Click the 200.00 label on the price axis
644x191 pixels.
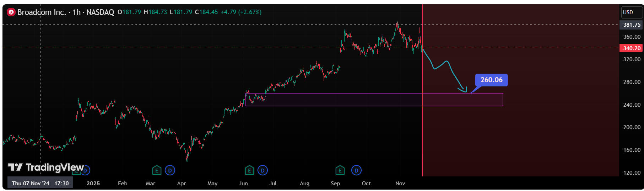point(632,127)
